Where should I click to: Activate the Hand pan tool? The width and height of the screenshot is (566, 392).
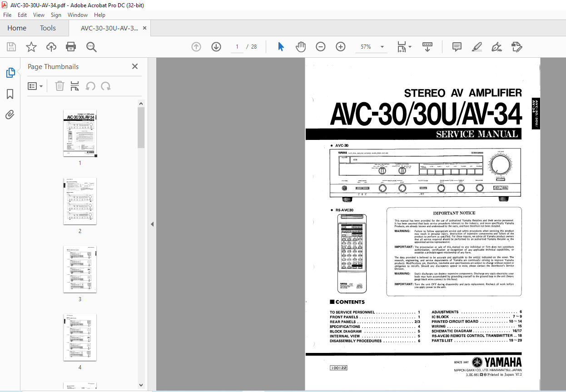pyautogui.click(x=301, y=47)
